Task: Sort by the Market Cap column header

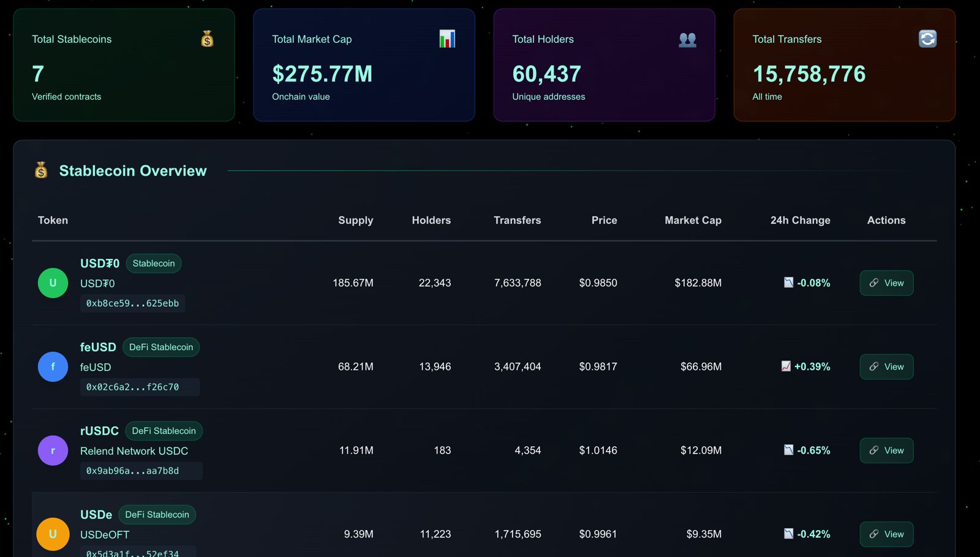Action: 693,220
